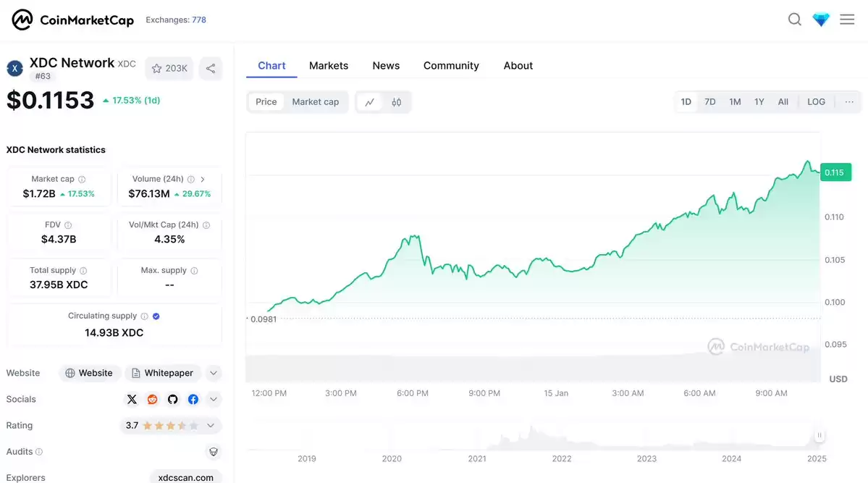Open the Whitepaper button
868x483 pixels.
162,374
